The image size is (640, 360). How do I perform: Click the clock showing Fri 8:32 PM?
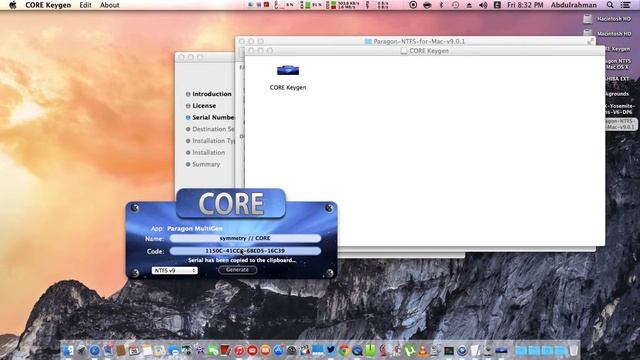point(525,5)
